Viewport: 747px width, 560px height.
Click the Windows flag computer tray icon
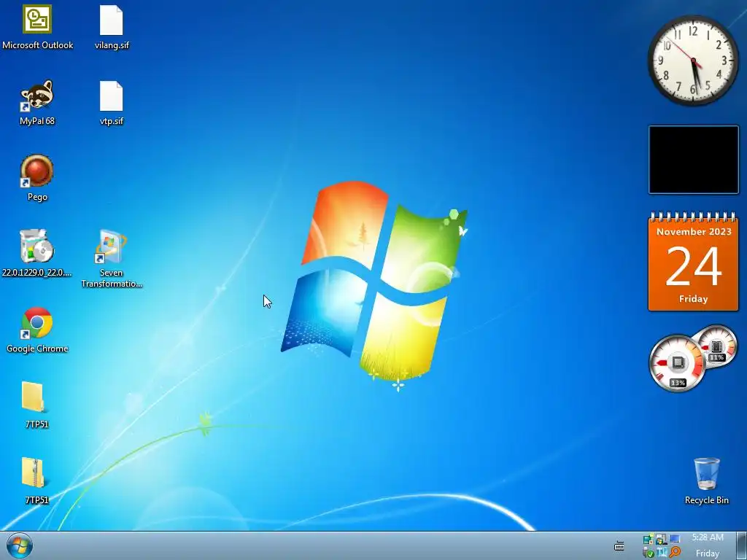pyautogui.click(x=661, y=539)
